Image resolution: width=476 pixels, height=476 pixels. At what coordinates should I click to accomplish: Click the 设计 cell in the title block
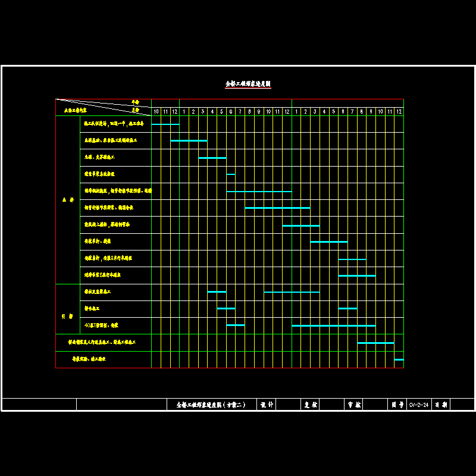click(267, 405)
